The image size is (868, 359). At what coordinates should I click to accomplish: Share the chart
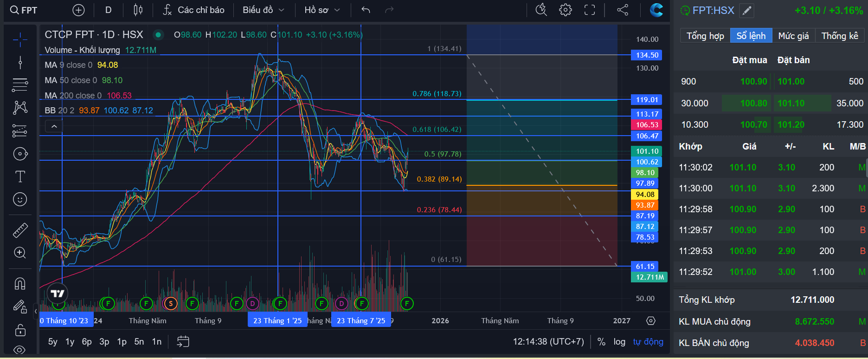(x=623, y=10)
